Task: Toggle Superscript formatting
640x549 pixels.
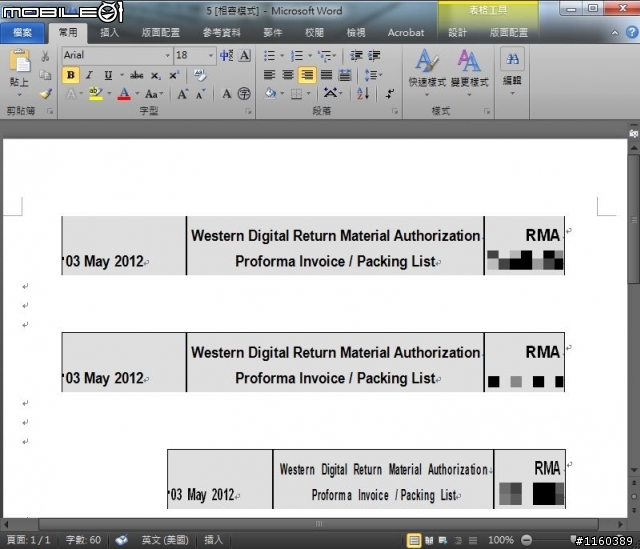Action: coord(174,75)
